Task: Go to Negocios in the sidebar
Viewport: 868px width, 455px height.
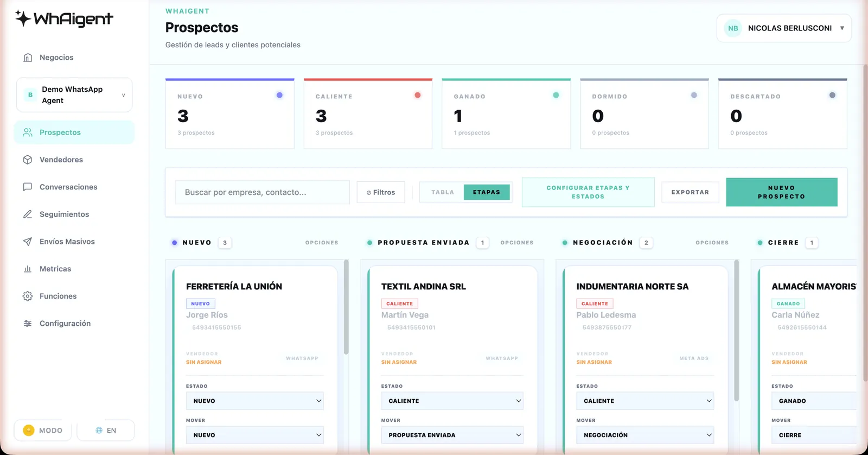Action: click(74, 58)
